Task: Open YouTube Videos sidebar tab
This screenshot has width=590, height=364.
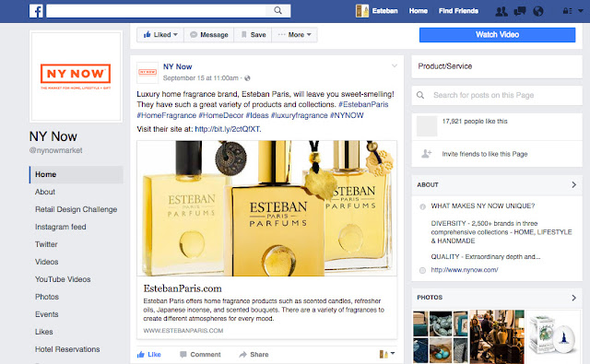Action: (63, 279)
